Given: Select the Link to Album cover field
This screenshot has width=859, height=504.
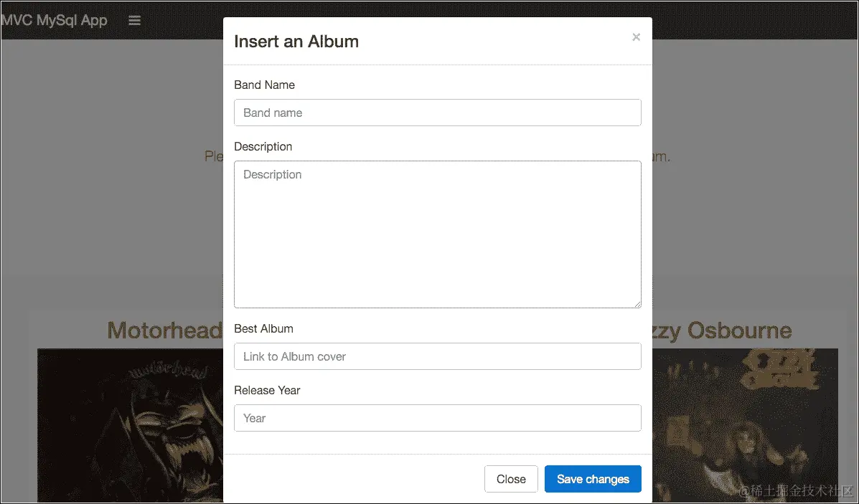Looking at the screenshot, I should click(x=437, y=356).
